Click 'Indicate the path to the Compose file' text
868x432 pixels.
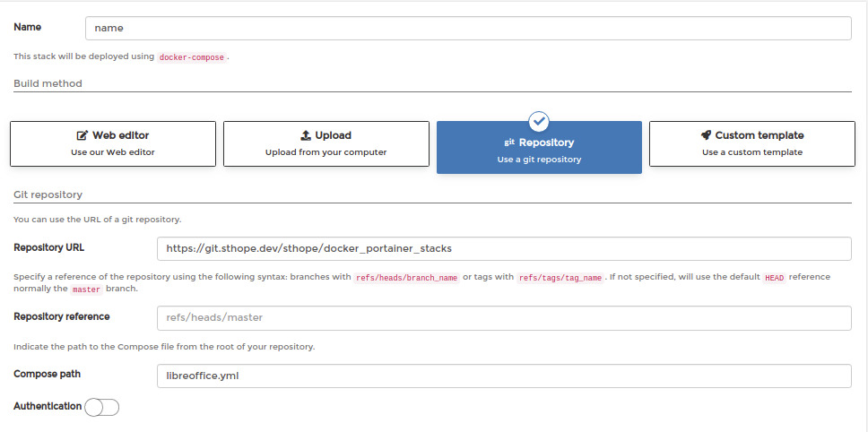coord(164,348)
